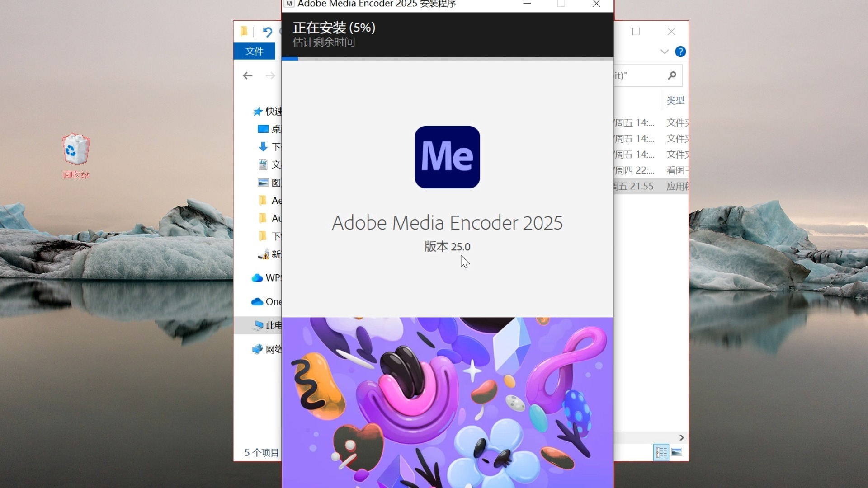This screenshot has width=868, height=488.
Task: Open Documents shortcut in sidebar
Action: pyautogui.click(x=269, y=164)
